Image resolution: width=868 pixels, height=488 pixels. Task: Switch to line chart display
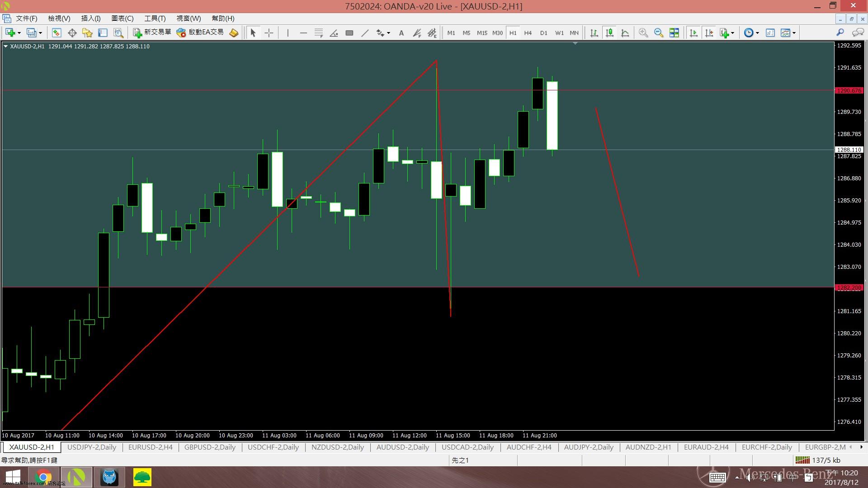pyautogui.click(x=625, y=33)
